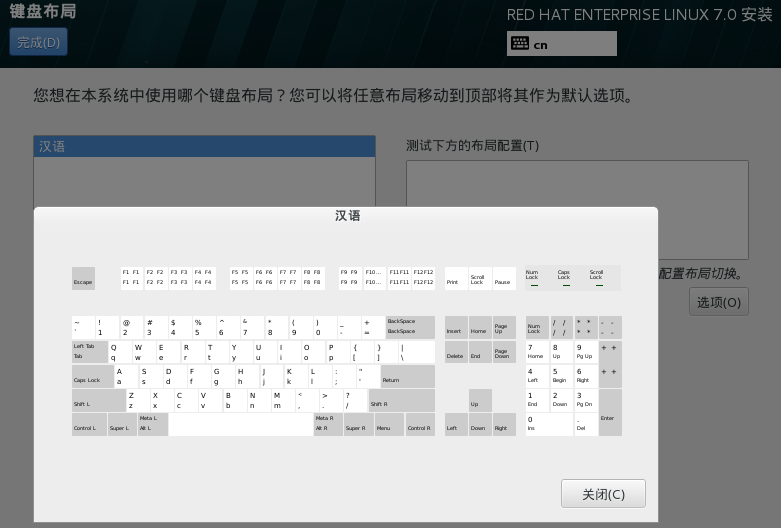Click the keypad 0 Ins key
Viewport: 781px width, 528px height.
click(x=549, y=424)
